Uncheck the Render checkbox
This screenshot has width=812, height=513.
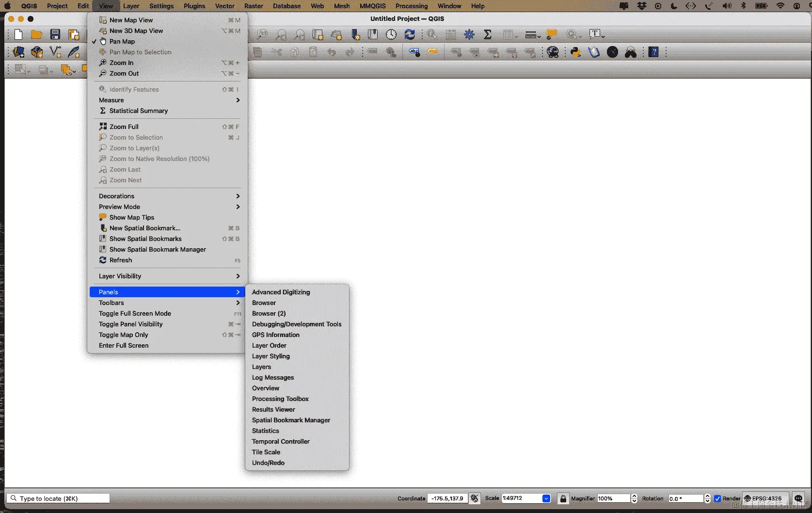[717, 498]
